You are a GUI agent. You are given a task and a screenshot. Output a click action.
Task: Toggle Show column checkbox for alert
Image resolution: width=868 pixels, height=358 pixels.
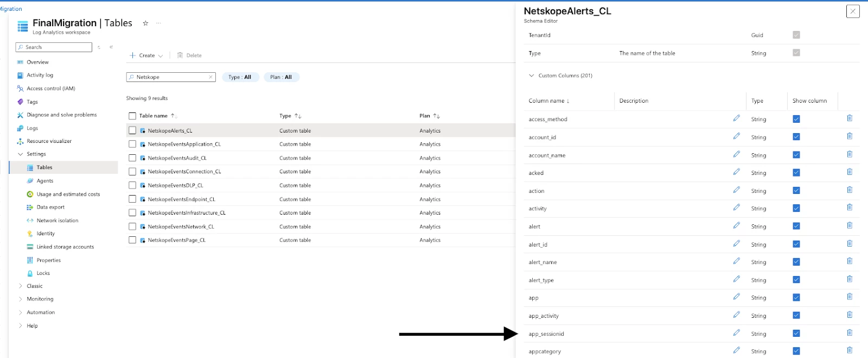[x=796, y=226]
